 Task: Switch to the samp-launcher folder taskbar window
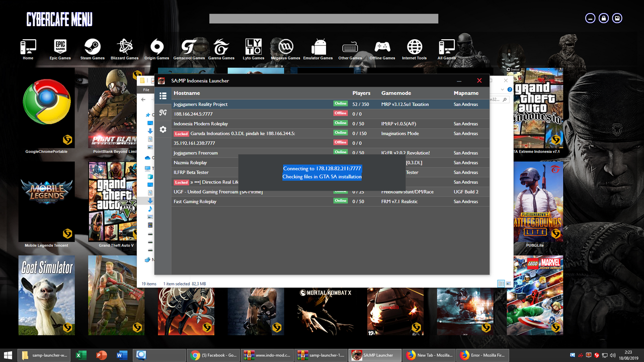click(44, 355)
